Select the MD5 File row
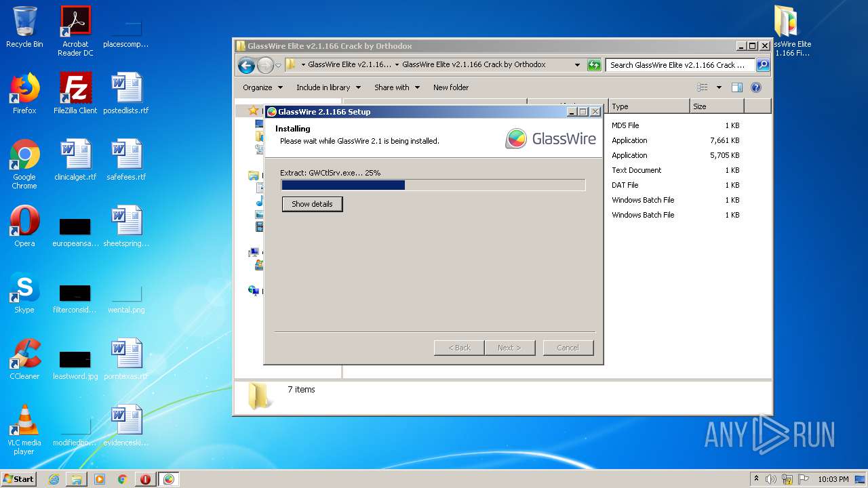Screen dimensions: 868x488 pyautogui.click(x=675, y=125)
